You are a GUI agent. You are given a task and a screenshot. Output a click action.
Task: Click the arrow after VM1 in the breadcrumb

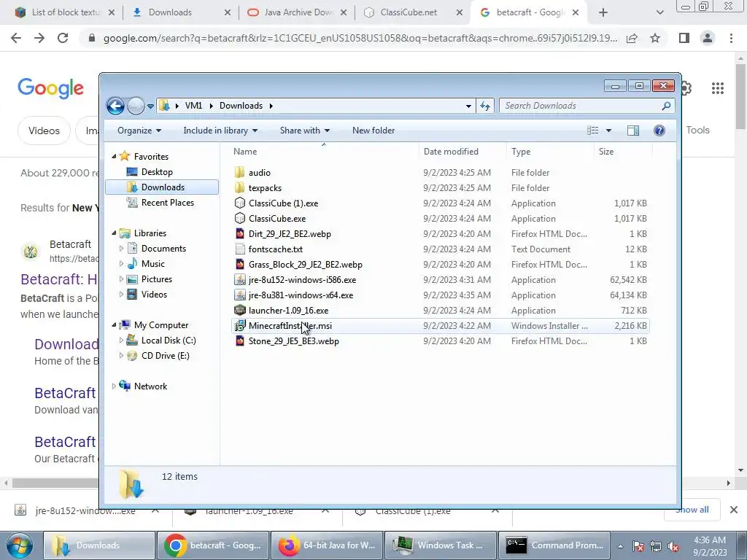tap(211, 106)
